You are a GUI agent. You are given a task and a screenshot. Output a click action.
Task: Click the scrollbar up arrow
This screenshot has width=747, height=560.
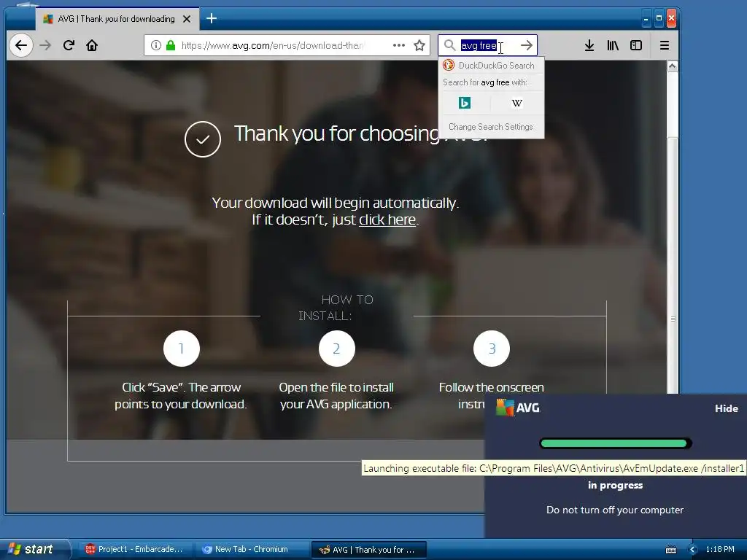pyautogui.click(x=672, y=66)
